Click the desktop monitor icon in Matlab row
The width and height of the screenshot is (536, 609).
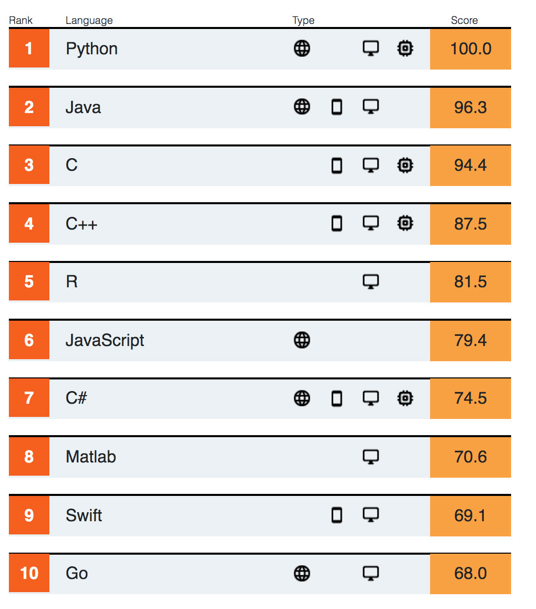point(371,457)
